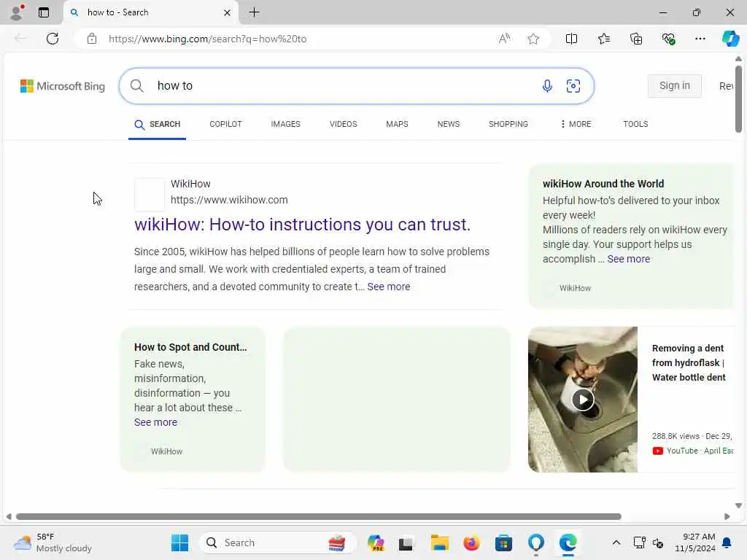Image resolution: width=747 pixels, height=560 pixels.
Task: Open Task View on the taskbar
Action: 406,542
